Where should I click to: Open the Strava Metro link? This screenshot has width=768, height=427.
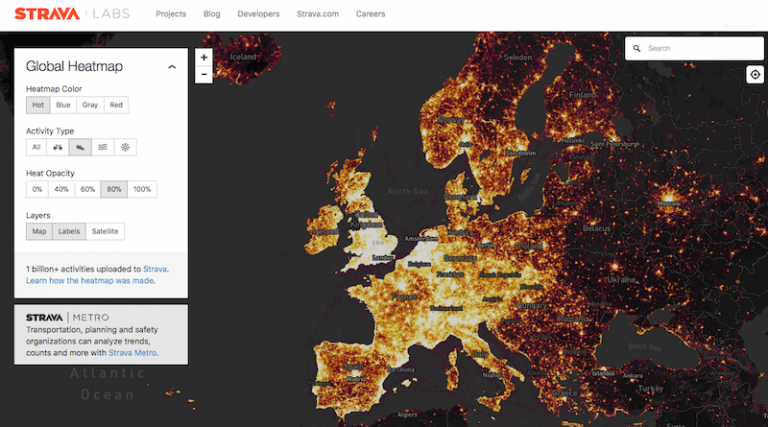click(132, 353)
